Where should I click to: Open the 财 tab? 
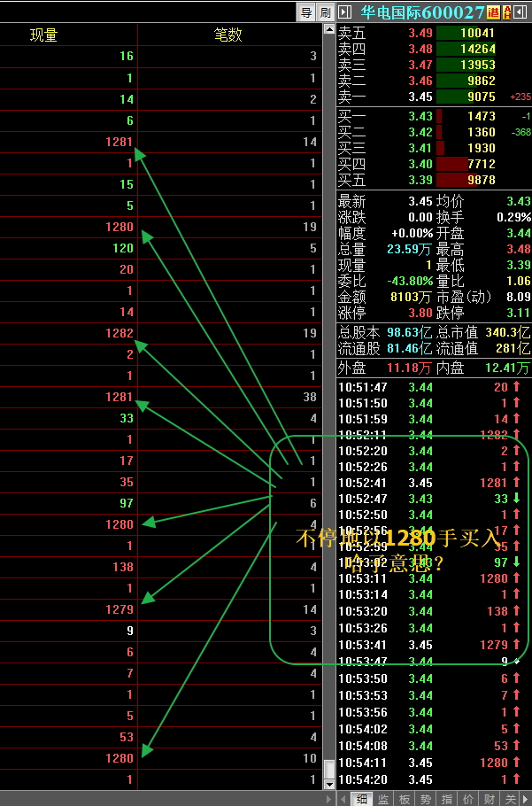coord(489,799)
